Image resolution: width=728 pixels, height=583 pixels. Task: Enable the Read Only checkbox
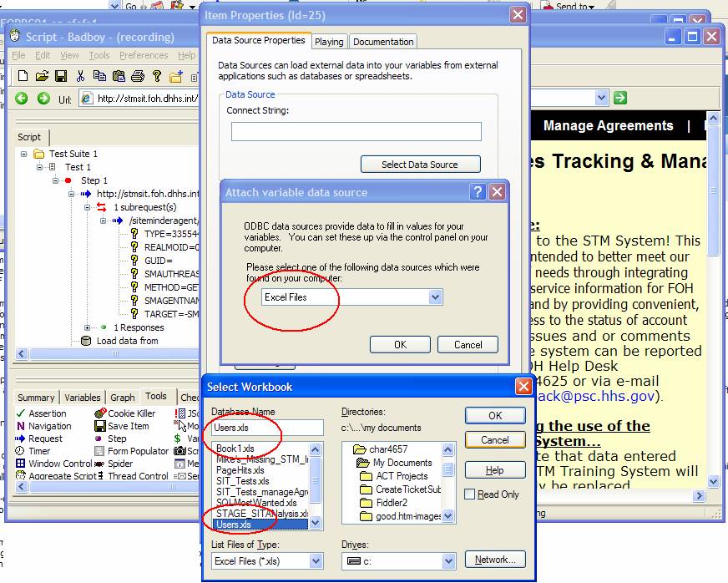(x=470, y=494)
